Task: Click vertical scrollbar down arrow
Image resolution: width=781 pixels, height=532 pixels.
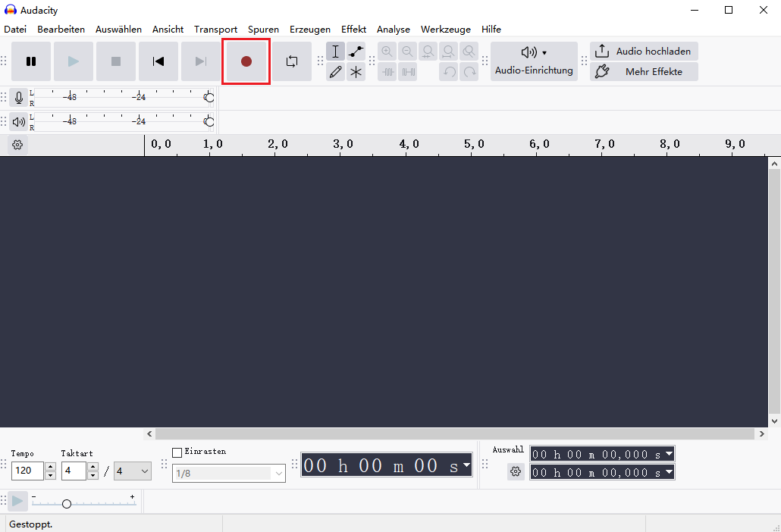Action: coord(774,421)
